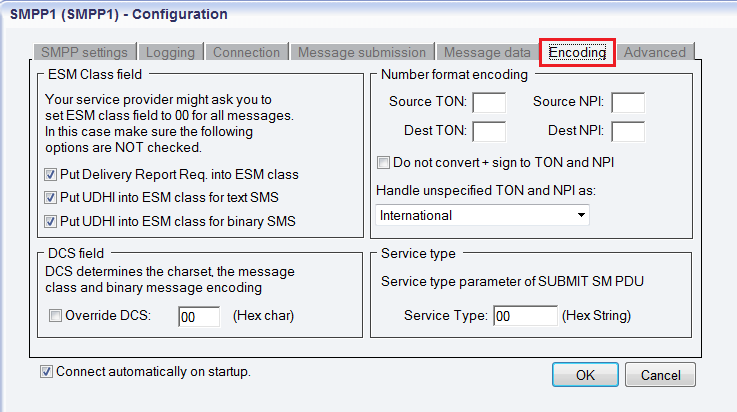Click the Encoding tab

point(577,52)
